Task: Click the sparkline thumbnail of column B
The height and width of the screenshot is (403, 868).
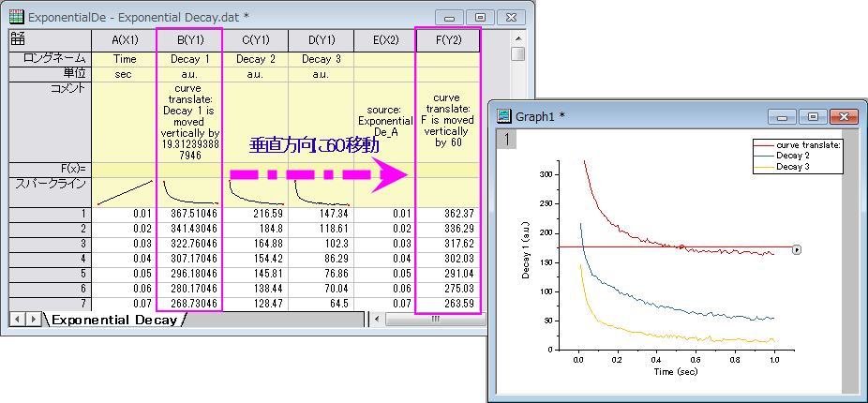Action: [x=190, y=192]
